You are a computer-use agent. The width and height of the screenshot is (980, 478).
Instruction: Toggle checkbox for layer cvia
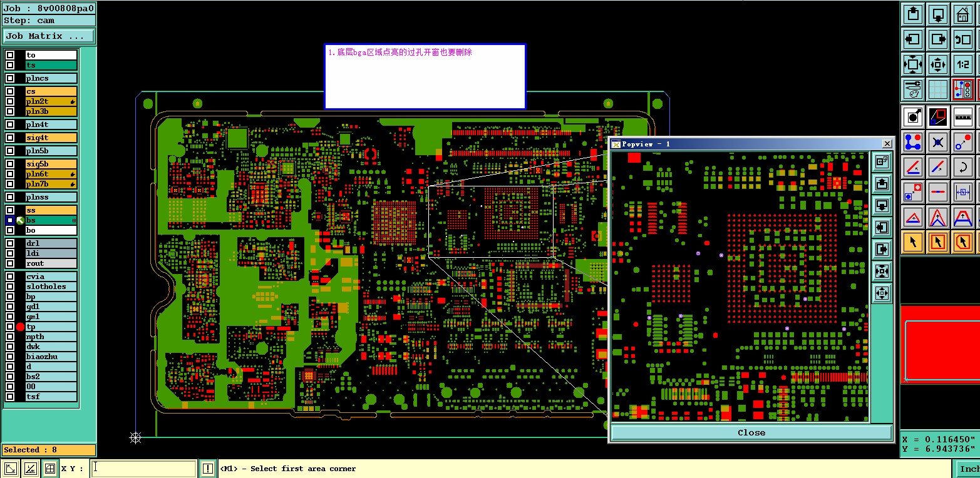[10, 277]
